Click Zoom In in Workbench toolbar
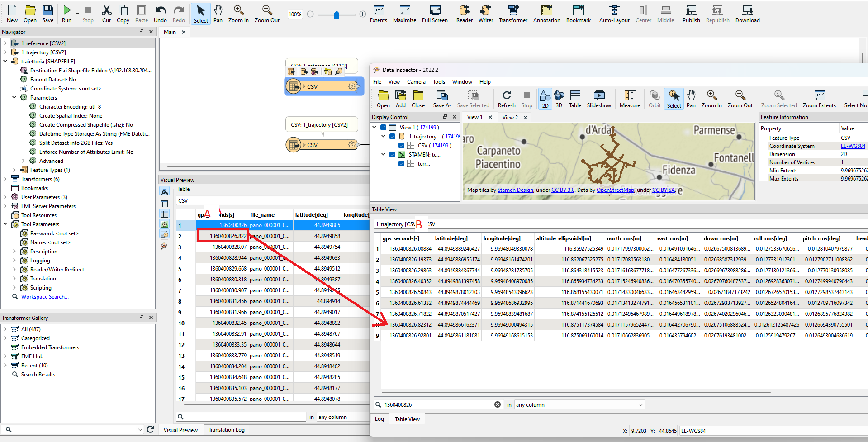 click(238, 14)
